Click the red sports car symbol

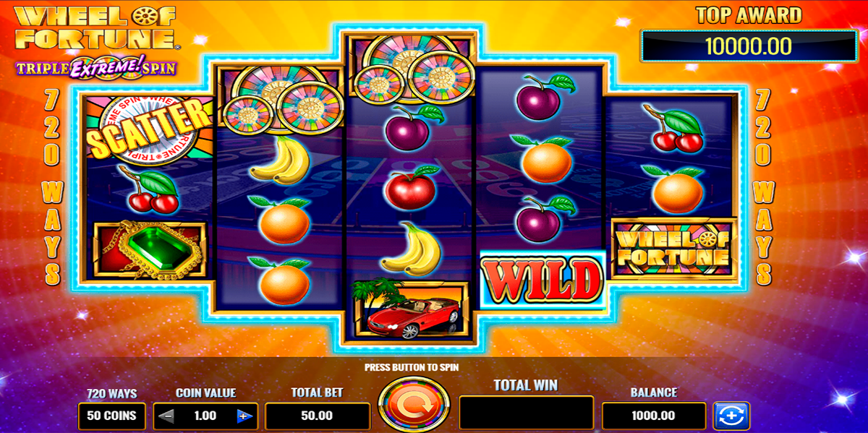tap(411, 309)
